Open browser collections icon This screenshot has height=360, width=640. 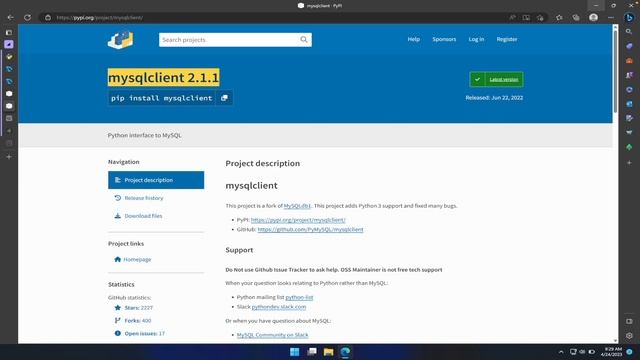(576, 18)
